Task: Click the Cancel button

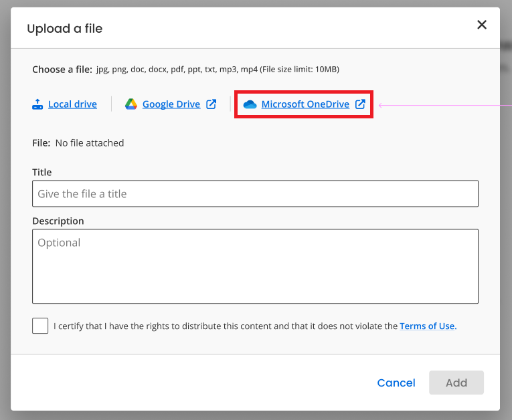Action: [396, 383]
